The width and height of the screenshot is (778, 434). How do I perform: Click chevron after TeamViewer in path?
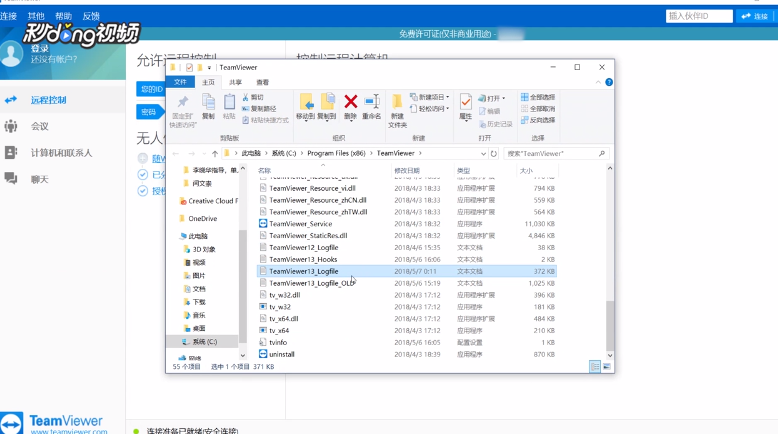click(x=420, y=153)
